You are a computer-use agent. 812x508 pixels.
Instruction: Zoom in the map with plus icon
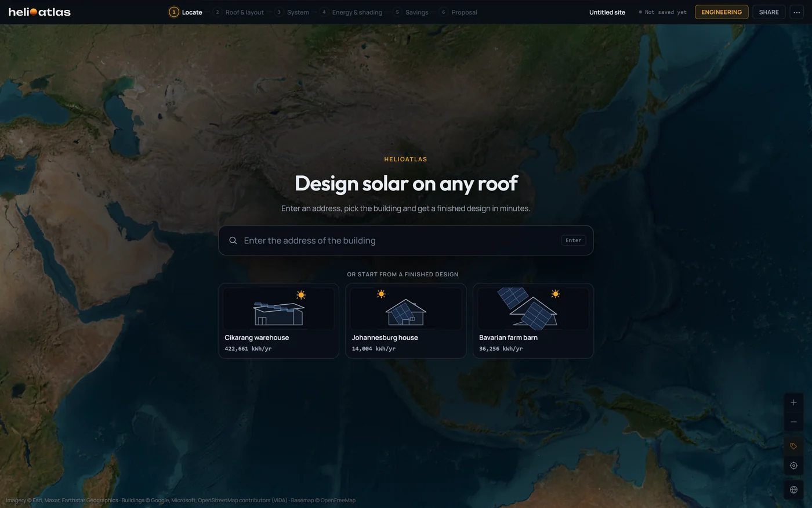(793, 402)
